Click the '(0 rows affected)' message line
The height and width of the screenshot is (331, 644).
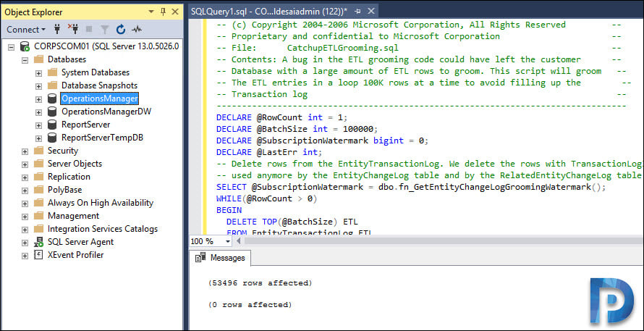250,305
